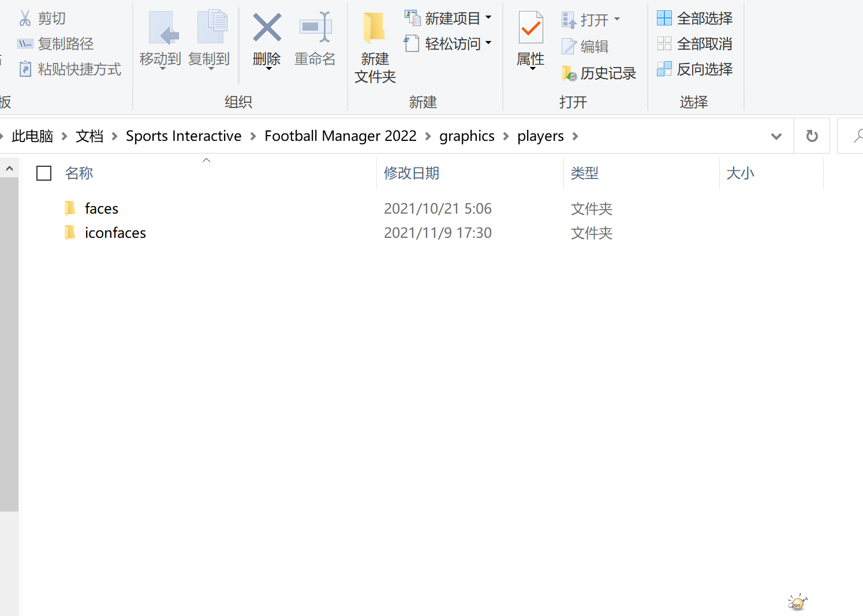
Task: Select the faces folder icon
Action: pos(70,208)
